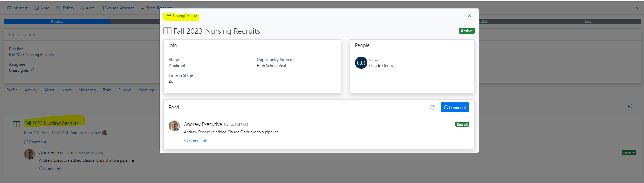This screenshot has width=644, height=183.
Task: Create an Alert from the toolbar
Action: click(87, 8)
